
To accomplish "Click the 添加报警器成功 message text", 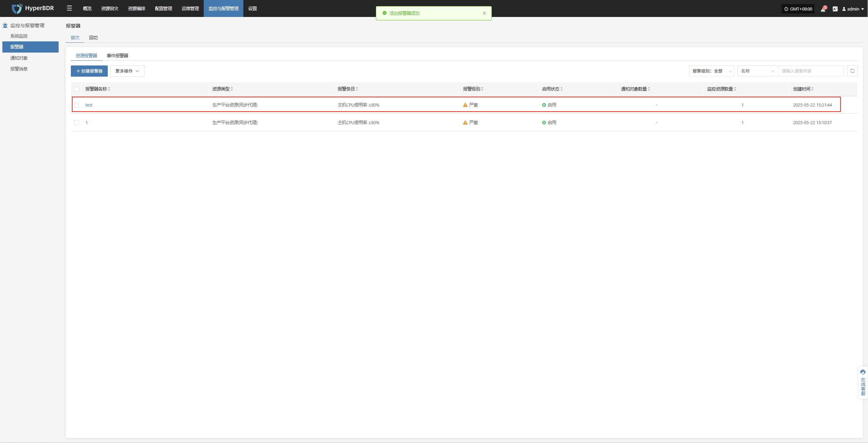I will pos(404,13).
